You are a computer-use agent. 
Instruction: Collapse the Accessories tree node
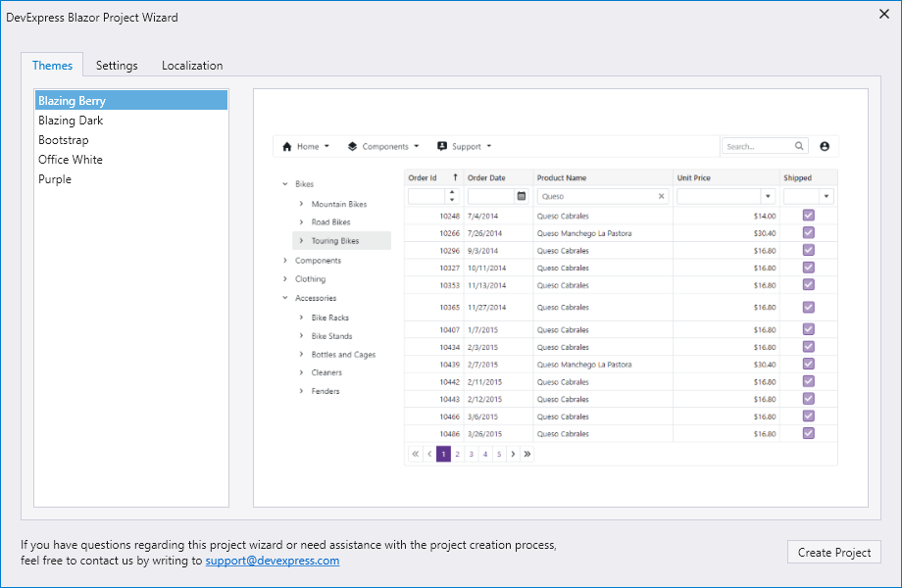285,298
